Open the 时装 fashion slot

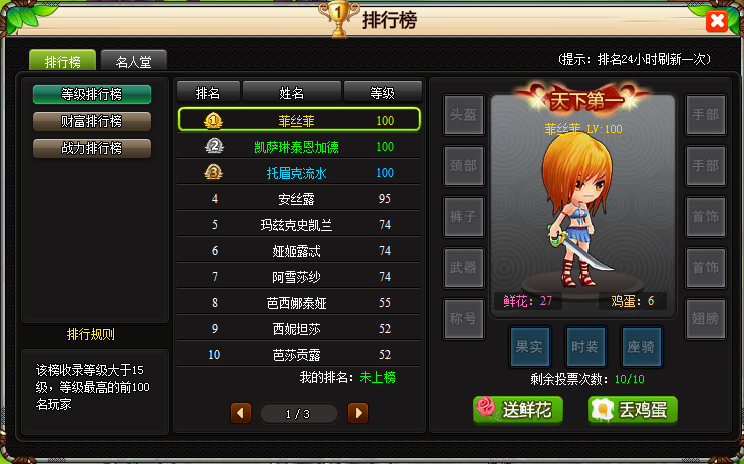[x=585, y=347]
